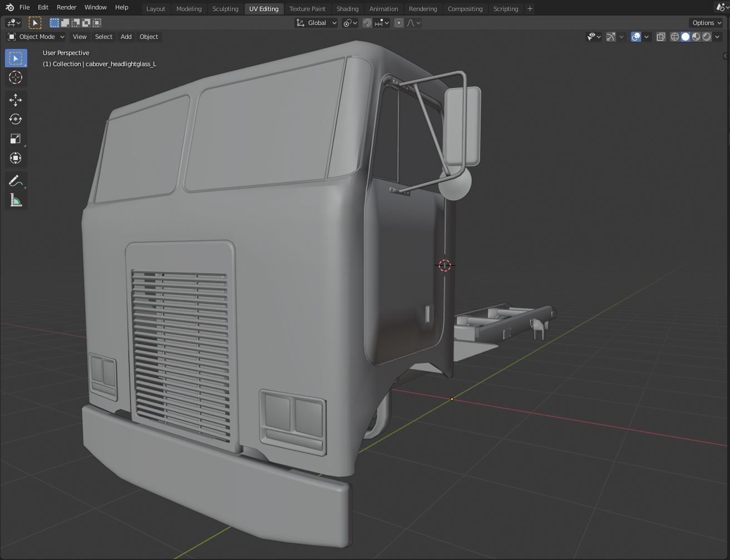This screenshot has width=730, height=560.
Task: Toggle viewport overlays display
Action: pos(636,37)
